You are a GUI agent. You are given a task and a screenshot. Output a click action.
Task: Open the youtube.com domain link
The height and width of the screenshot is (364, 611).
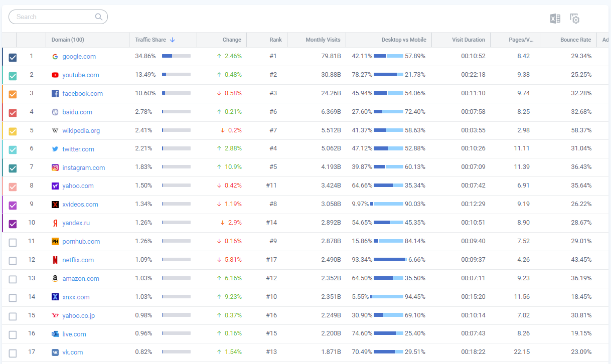(81, 75)
